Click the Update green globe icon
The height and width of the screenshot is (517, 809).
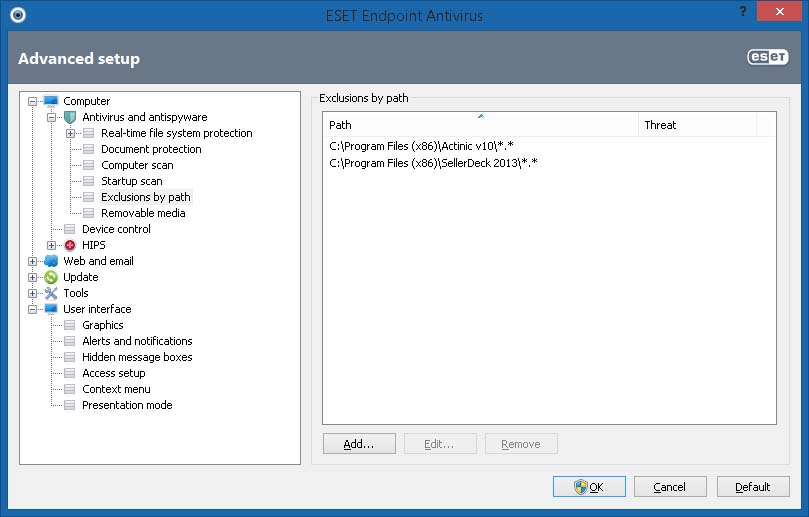coord(51,277)
